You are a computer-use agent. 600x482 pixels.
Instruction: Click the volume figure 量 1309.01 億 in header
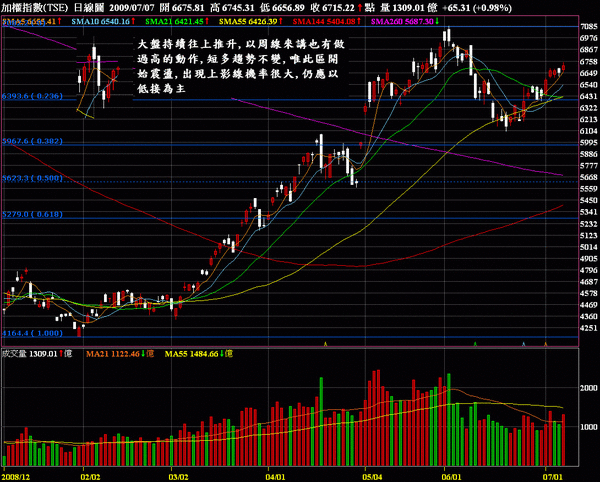coord(408,7)
